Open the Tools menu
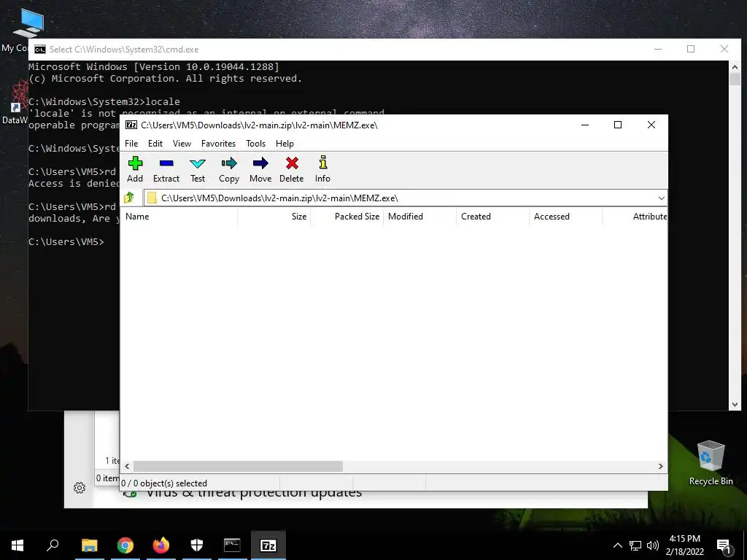The width and height of the screenshot is (747, 560). [x=255, y=144]
